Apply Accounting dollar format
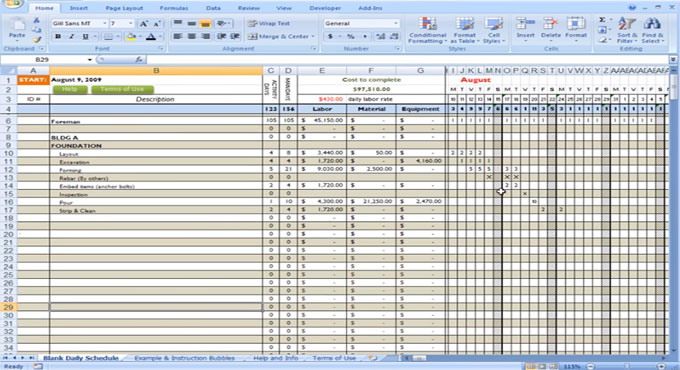Screen dimensions: 680x370 (330, 37)
